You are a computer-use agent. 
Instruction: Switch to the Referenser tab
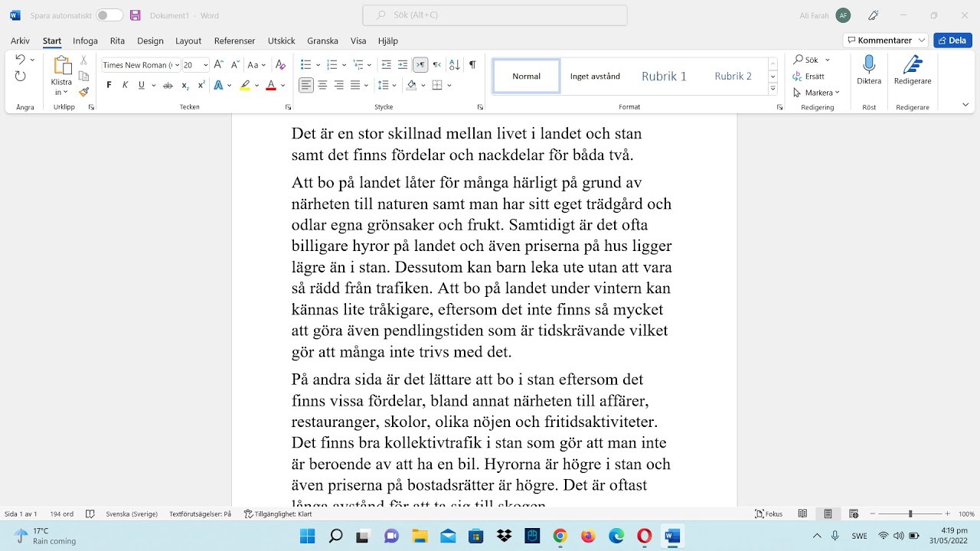click(234, 41)
